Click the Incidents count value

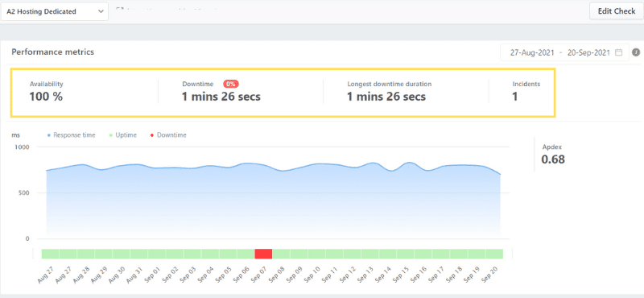[x=514, y=97]
